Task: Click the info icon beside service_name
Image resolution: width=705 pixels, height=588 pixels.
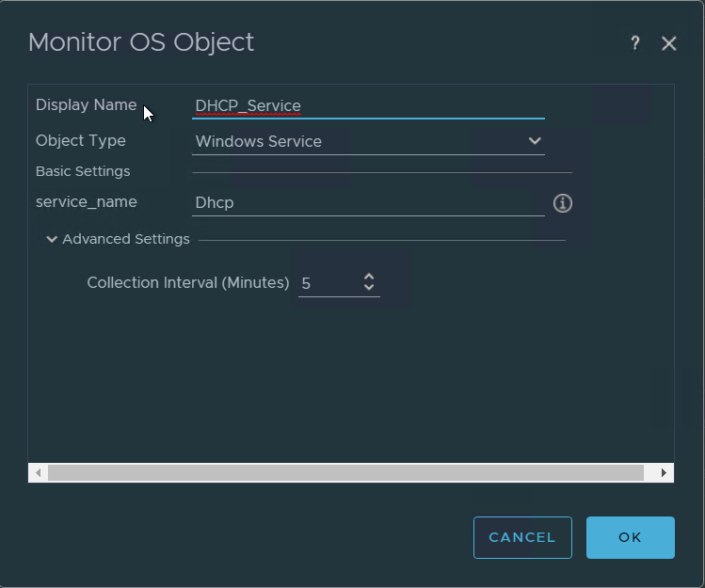Action: [563, 203]
